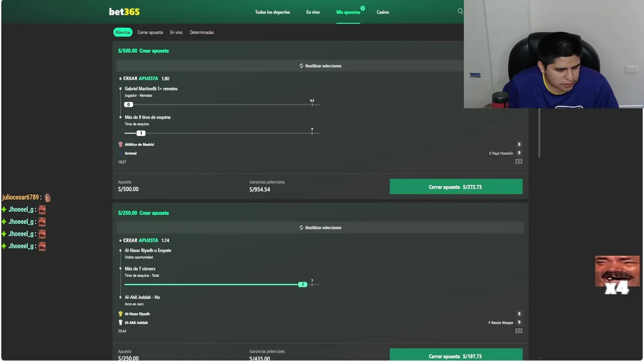
Task: Click Ganancias potenciales S/954.54 value
Action: pyautogui.click(x=260, y=190)
